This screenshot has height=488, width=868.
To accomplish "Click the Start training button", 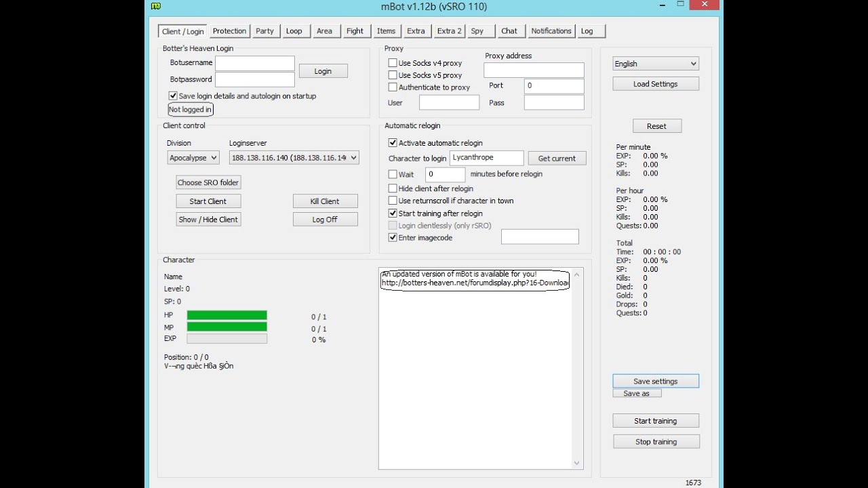I will [656, 421].
